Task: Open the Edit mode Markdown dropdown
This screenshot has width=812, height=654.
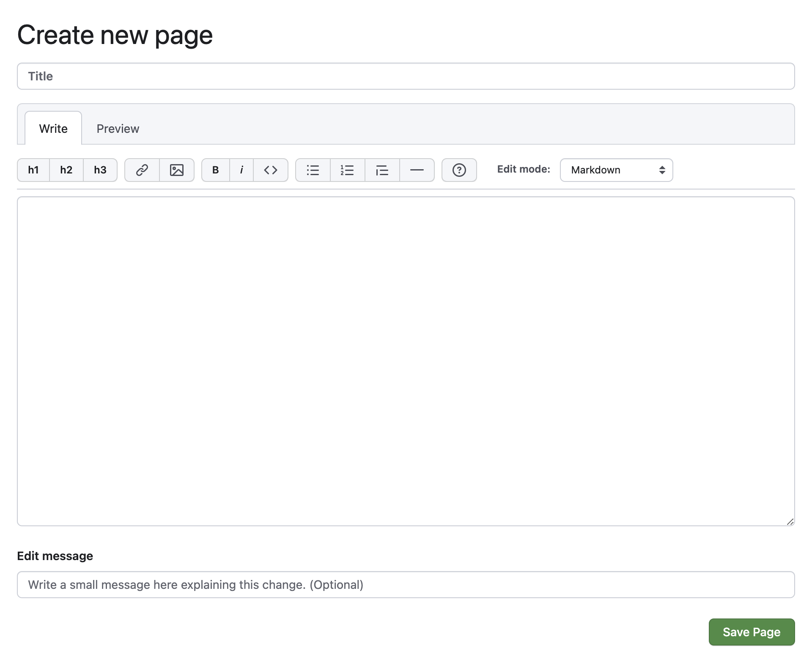Action: click(616, 170)
